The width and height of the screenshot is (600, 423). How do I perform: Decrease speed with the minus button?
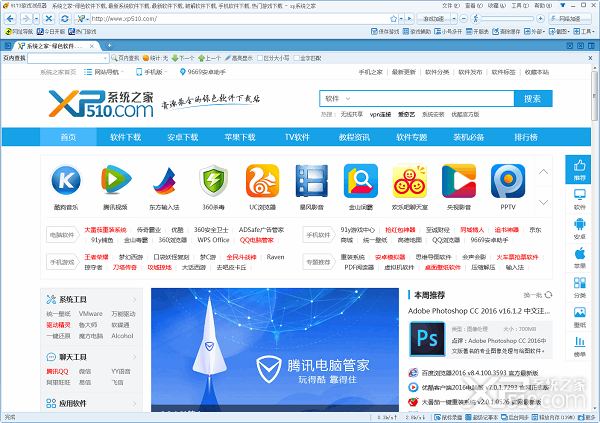click(x=463, y=18)
